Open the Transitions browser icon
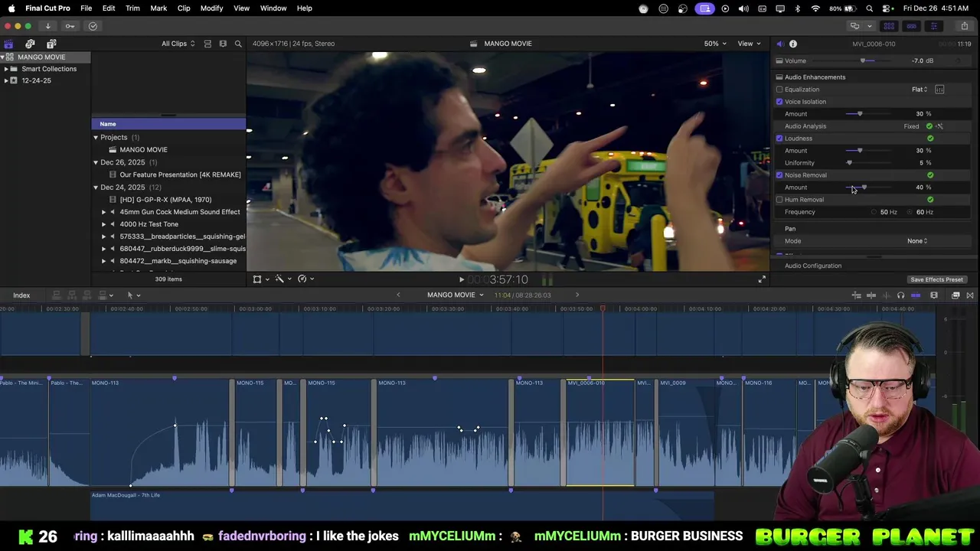Screen dimensions: 980x551 970,295
